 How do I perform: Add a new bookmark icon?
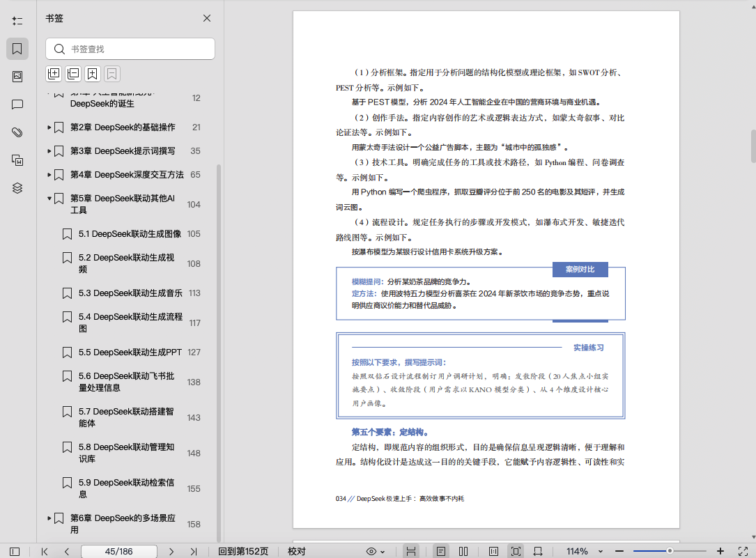[93, 74]
